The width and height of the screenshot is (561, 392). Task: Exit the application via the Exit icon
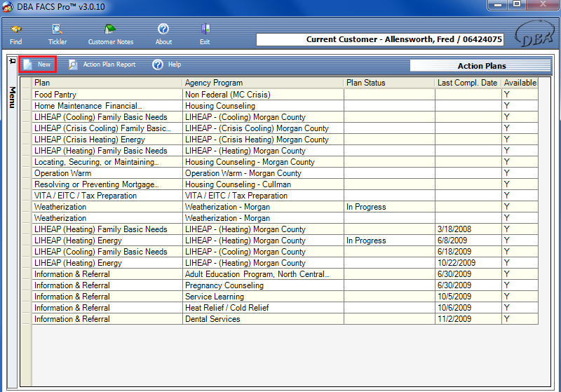click(x=205, y=33)
